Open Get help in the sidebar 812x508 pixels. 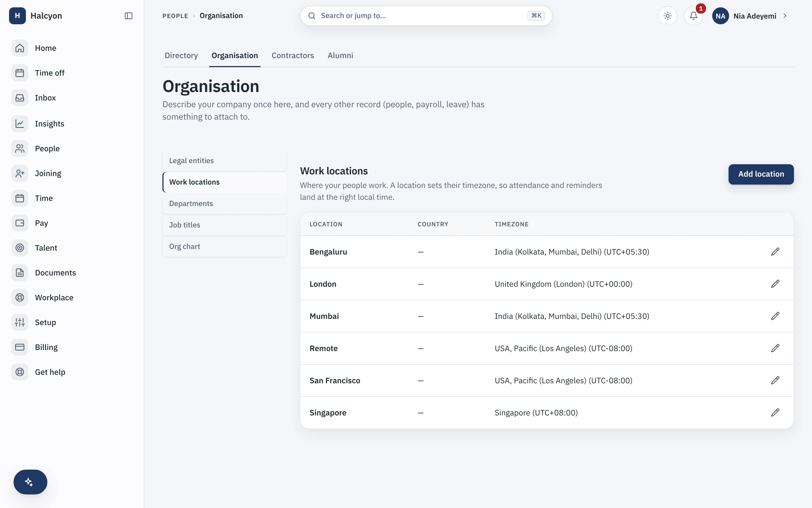[72, 372]
